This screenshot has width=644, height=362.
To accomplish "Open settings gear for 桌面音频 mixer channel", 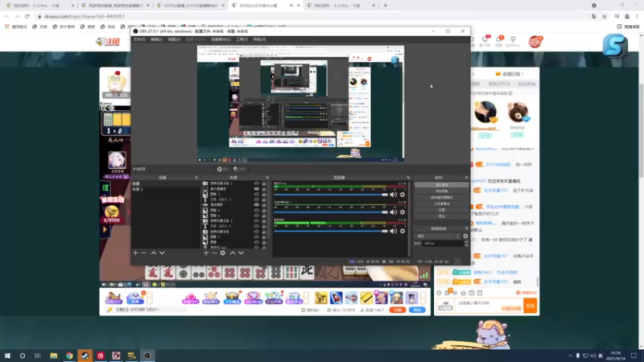I will (x=402, y=231).
